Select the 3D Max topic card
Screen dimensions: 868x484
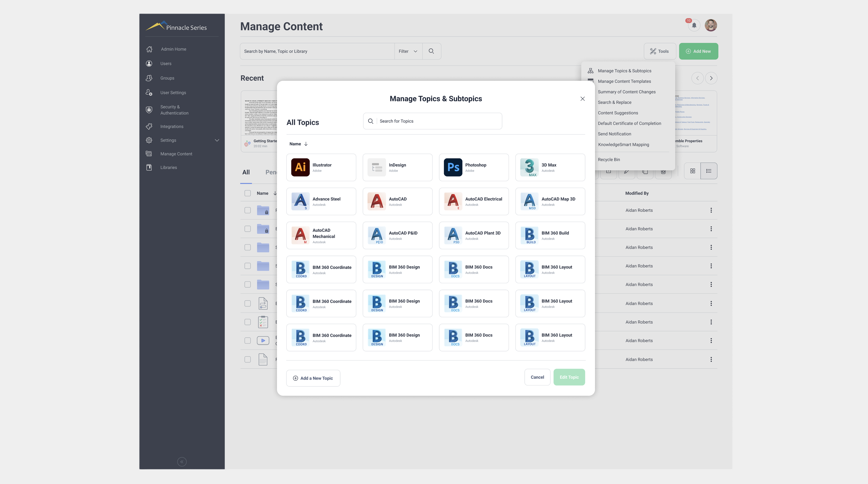(x=550, y=168)
